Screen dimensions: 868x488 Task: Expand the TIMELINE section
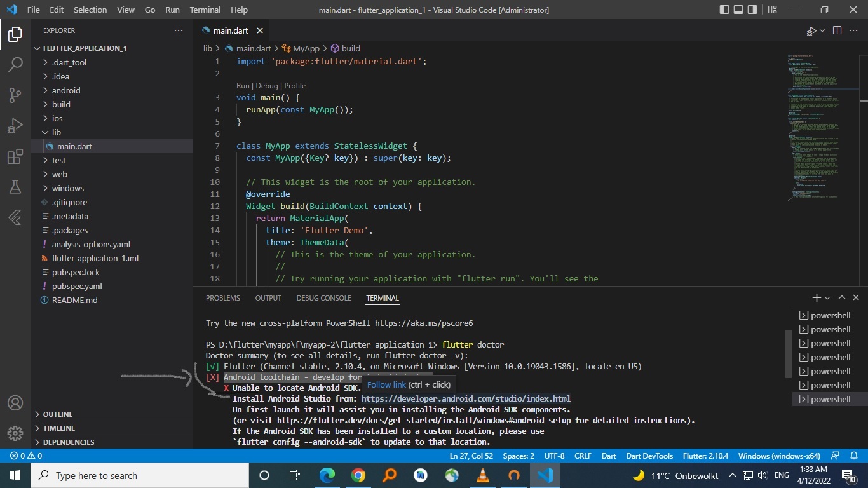click(x=112, y=428)
